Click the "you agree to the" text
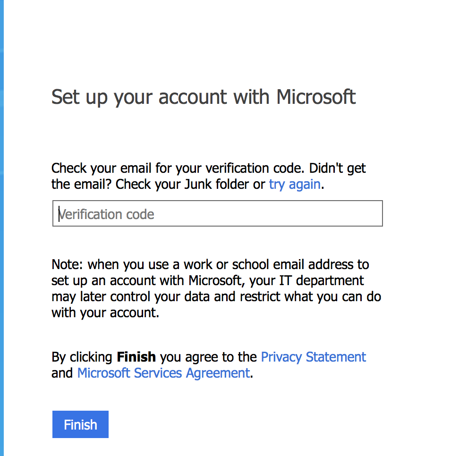Image resolution: width=476 pixels, height=456 pixels. pyautogui.click(x=208, y=357)
